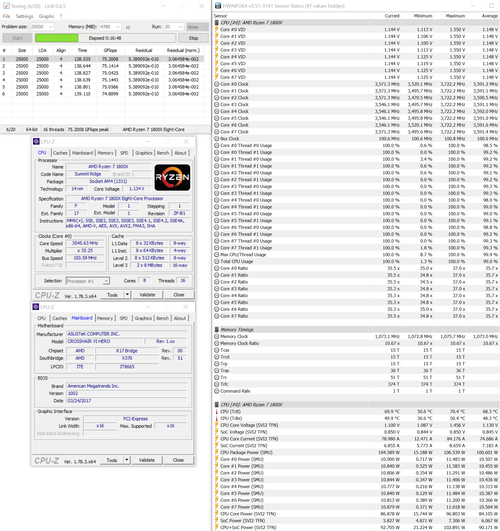This screenshot has height=531, width=500.
Task: Click Tools in lower CPU-Z window
Action: point(112,460)
